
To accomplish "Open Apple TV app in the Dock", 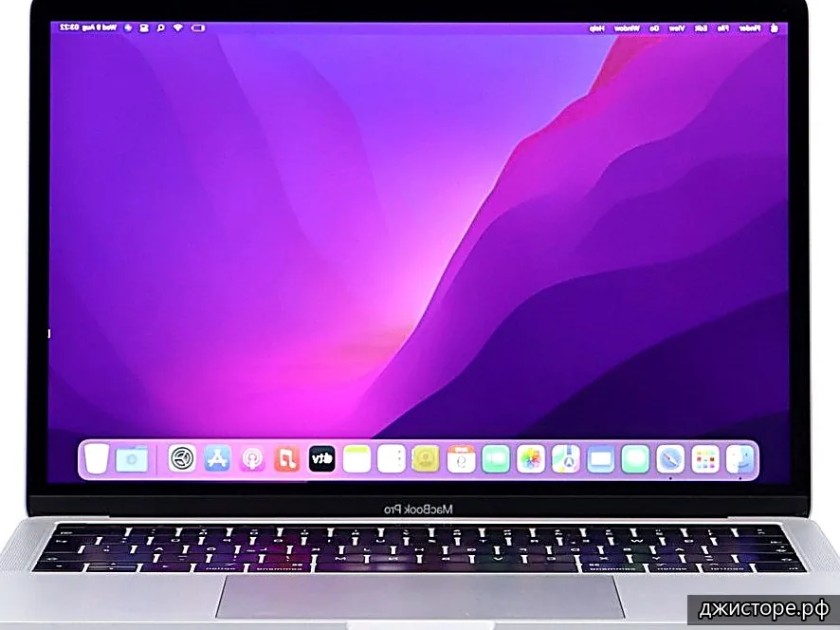I will [x=322, y=459].
